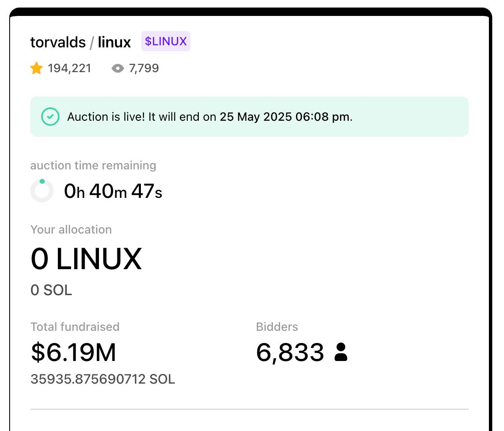Click the green checkmark circle icon
Viewport: 504px width, 431px height.
pos(50,117)
